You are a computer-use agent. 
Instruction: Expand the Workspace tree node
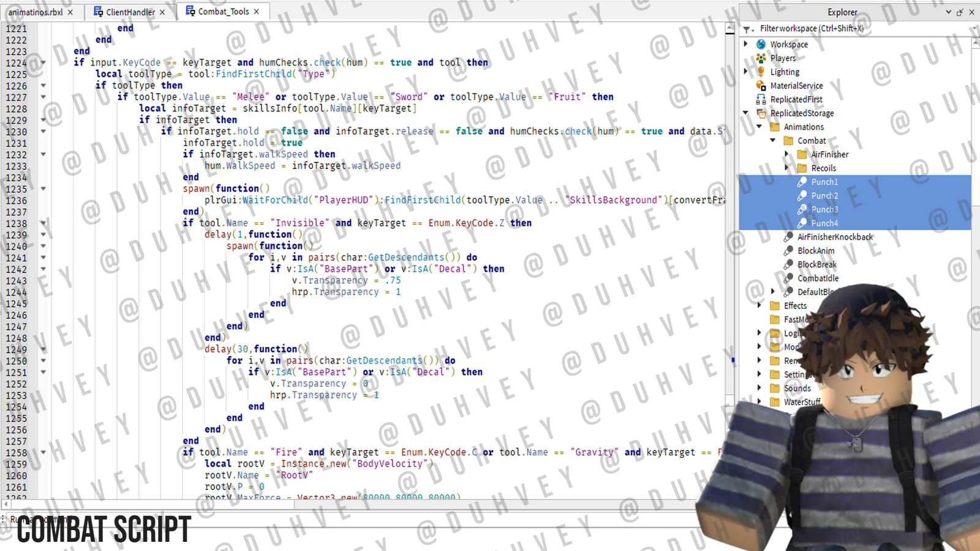click(745, 44)
